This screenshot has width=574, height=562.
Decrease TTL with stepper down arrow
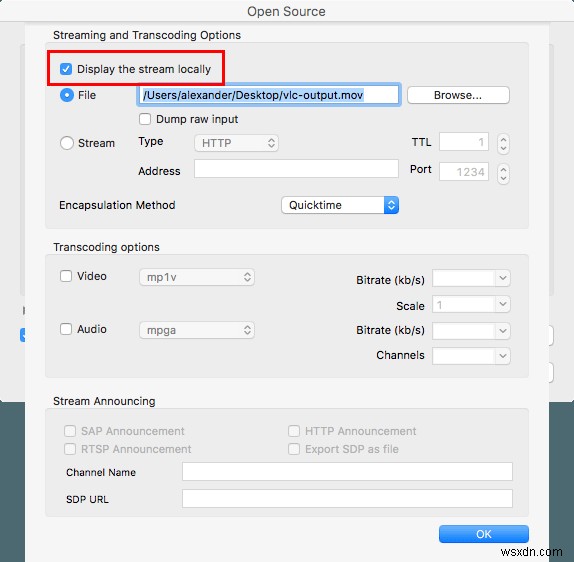click(x=503, y=148)
